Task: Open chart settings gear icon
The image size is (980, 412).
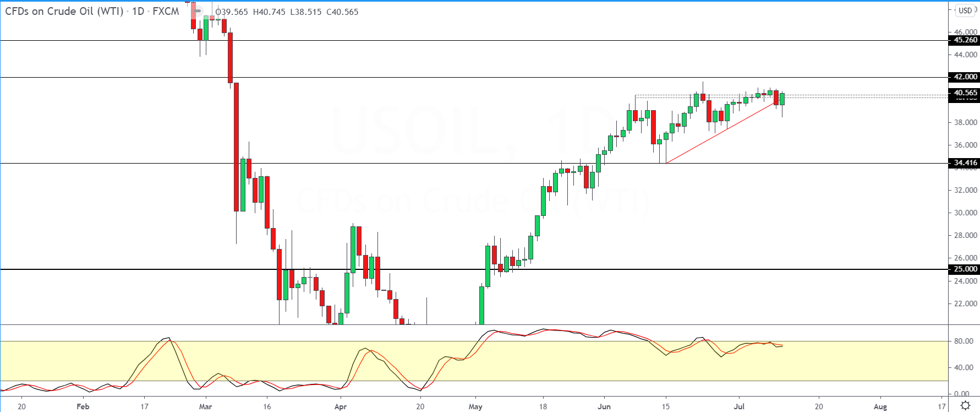Action: 965,406
